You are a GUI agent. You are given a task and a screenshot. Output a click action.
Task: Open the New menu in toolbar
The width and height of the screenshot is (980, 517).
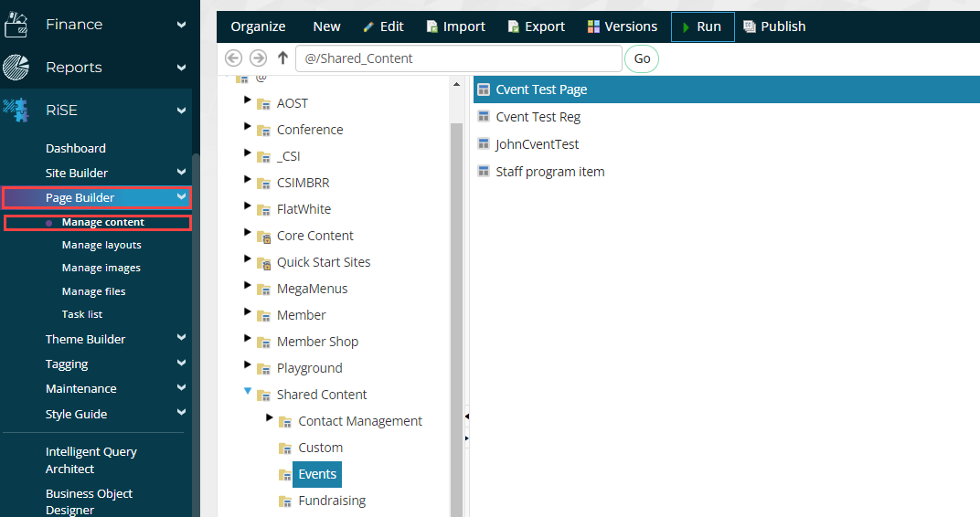point(326,26)
